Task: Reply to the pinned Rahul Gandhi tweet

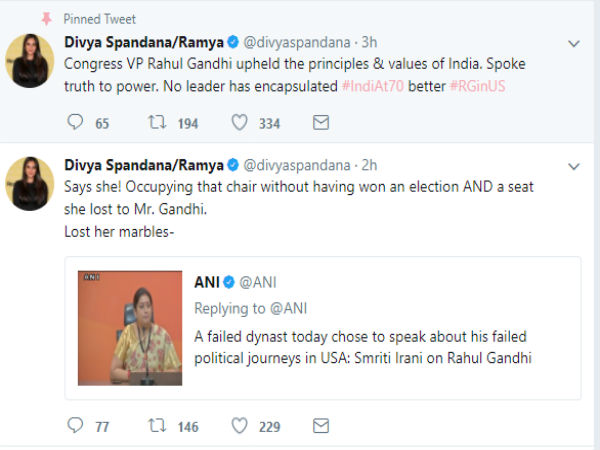Action: pyautogui.click(x=74, y=123)
